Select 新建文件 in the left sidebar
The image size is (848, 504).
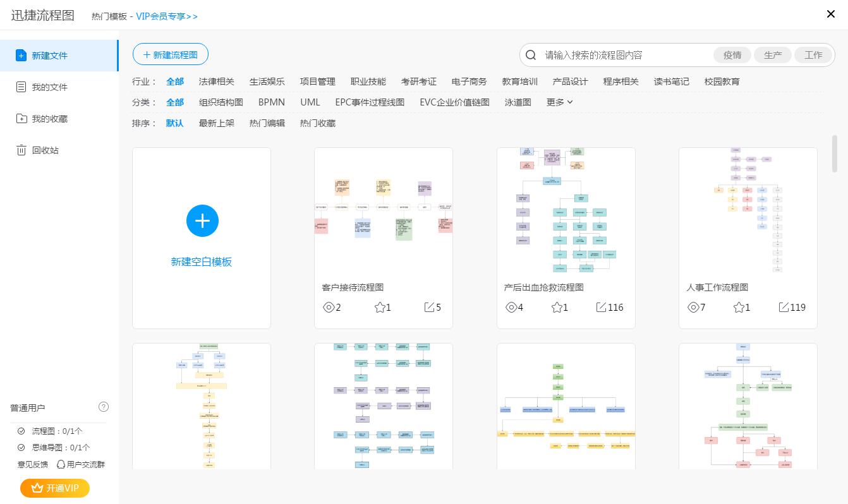click(x=50, y=56)
